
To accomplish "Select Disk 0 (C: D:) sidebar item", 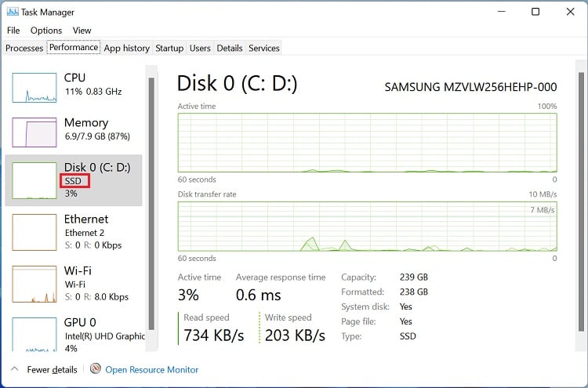I will coord(74,179).
